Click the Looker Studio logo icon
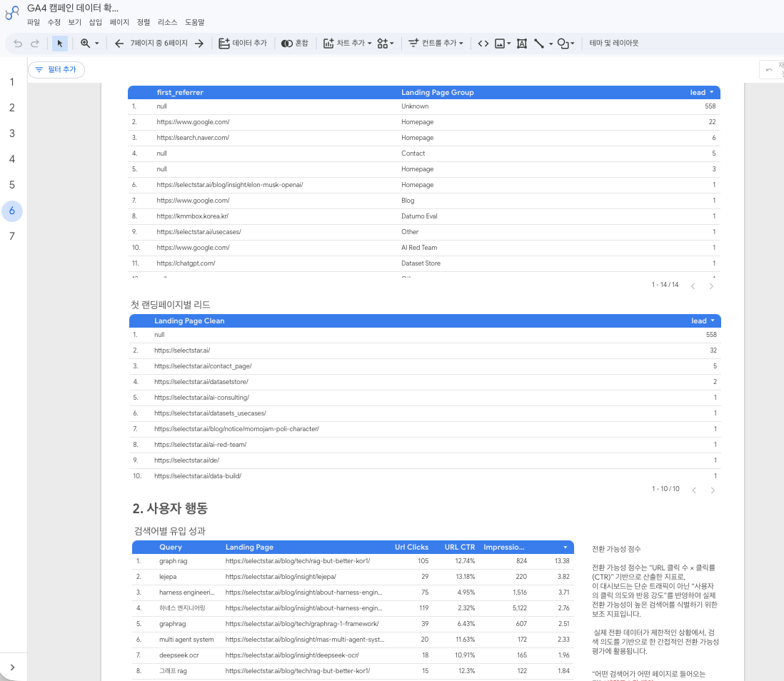784x681 pixels. pos(11,13)
